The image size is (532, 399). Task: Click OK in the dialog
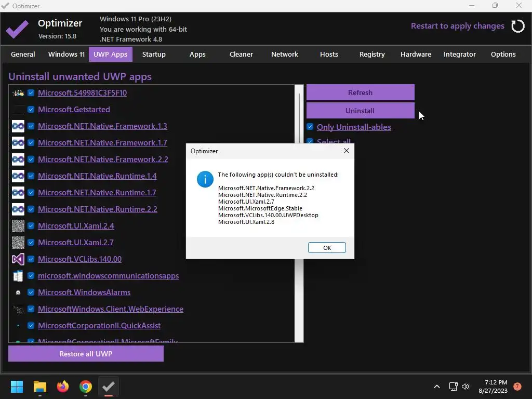[327, 248]
